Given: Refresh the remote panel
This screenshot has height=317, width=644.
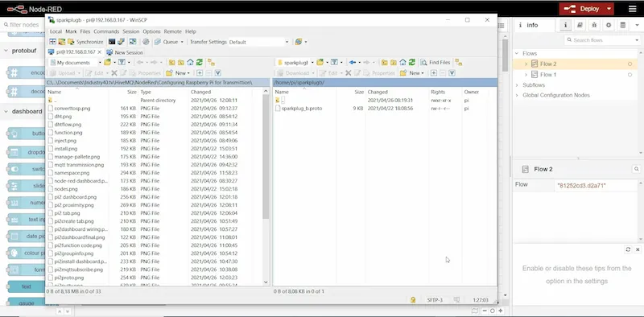Looking at the screenshot, I should coord(412,63).
